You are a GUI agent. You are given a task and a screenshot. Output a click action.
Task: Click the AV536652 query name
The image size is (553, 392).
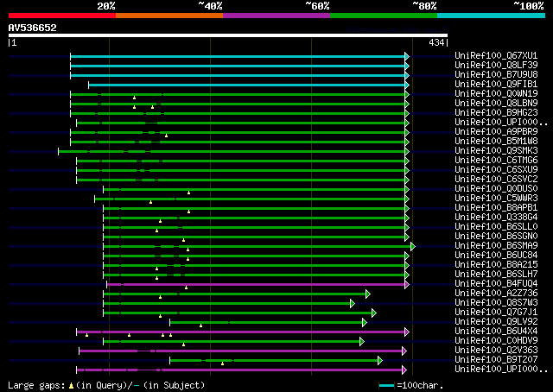point(33,28)
